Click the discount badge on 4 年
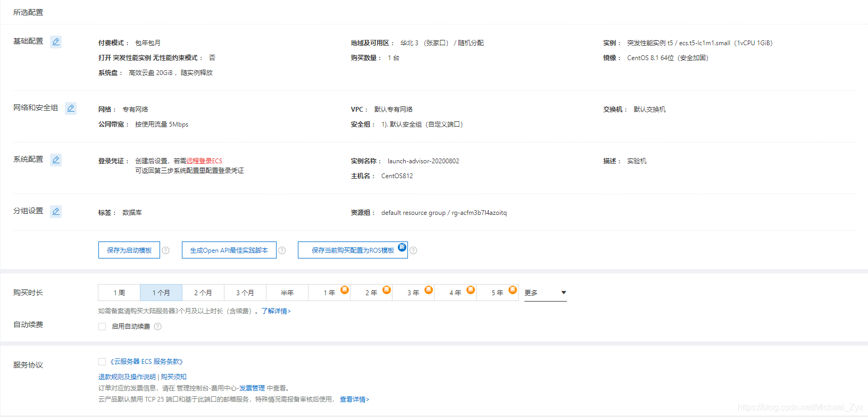This screenshot has width=868, height=417. click(x=471, y=289)
